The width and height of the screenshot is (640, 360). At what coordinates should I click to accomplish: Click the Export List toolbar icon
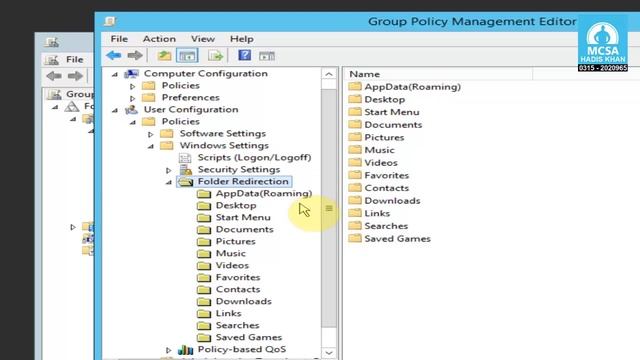pos(215,56)
